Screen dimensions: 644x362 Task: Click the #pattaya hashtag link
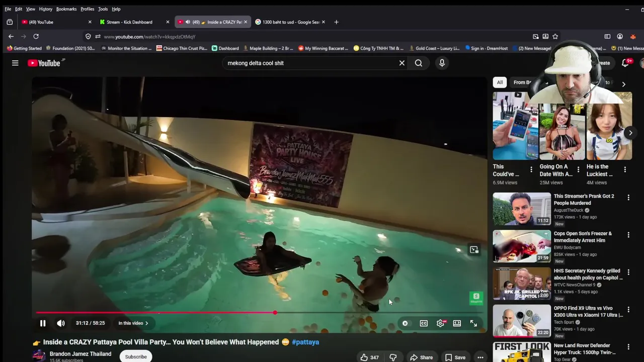305,342
